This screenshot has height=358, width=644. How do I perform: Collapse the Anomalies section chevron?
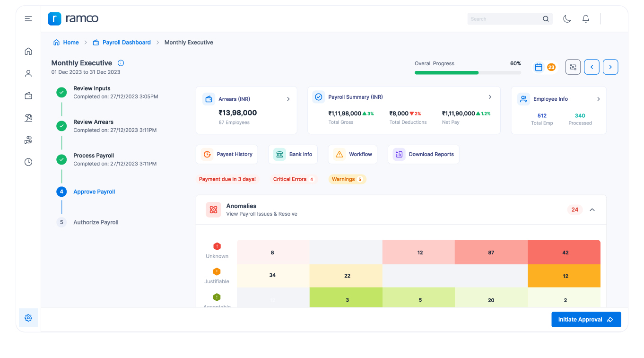(592, 209)
